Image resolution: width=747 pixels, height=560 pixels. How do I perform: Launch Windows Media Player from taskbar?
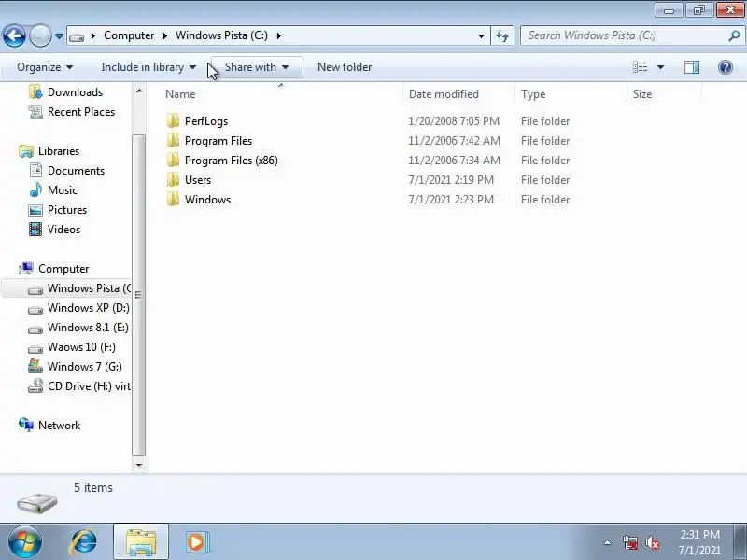[x=197, y=542]
